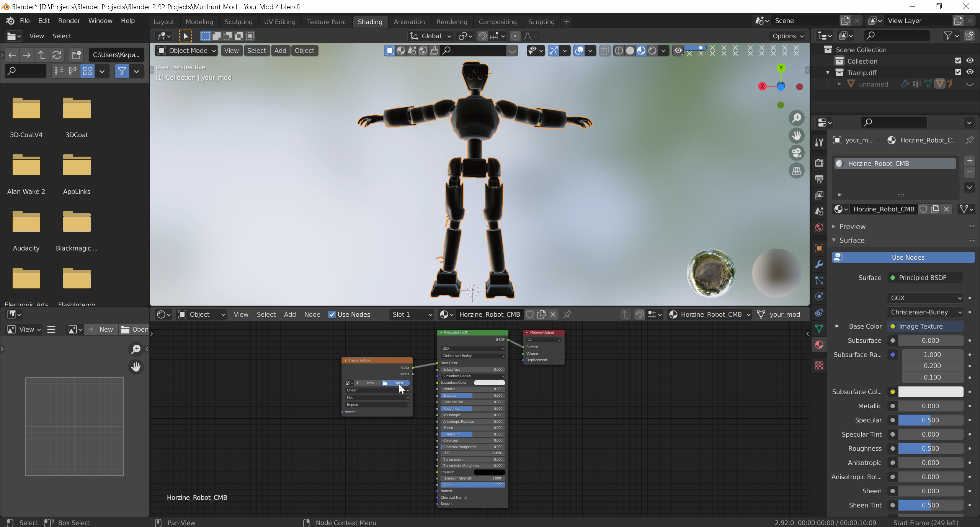Image resolution: width=980 pixels, height=527 pixels.
Task: Pin the node editor material
Action: [x=567, y=314]
